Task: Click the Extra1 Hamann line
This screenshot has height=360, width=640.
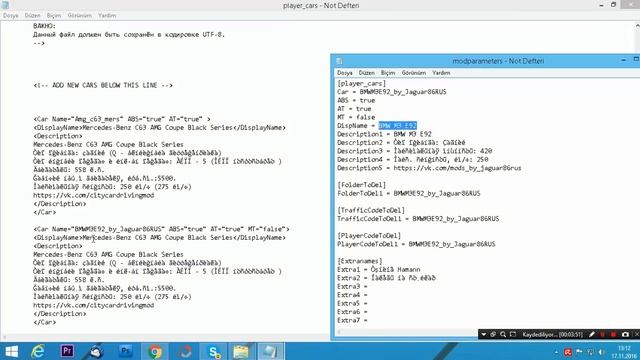Action: [x=378, y=269]
